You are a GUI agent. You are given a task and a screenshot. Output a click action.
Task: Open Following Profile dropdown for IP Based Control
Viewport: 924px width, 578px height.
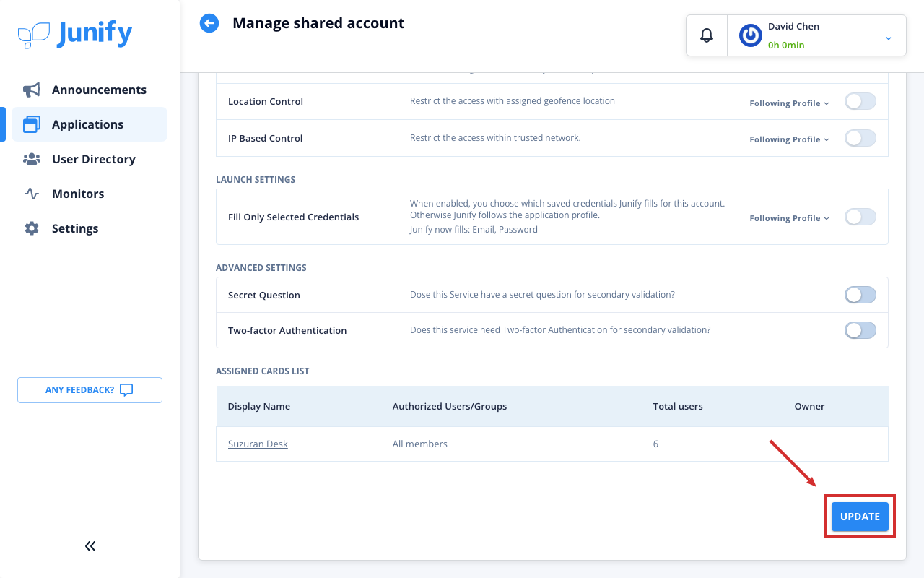790,139
